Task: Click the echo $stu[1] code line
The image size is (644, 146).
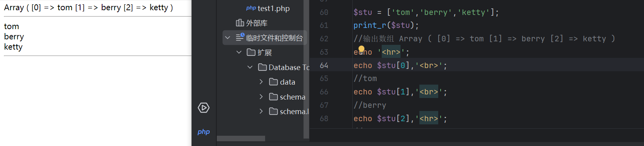Action: point(400,92)
